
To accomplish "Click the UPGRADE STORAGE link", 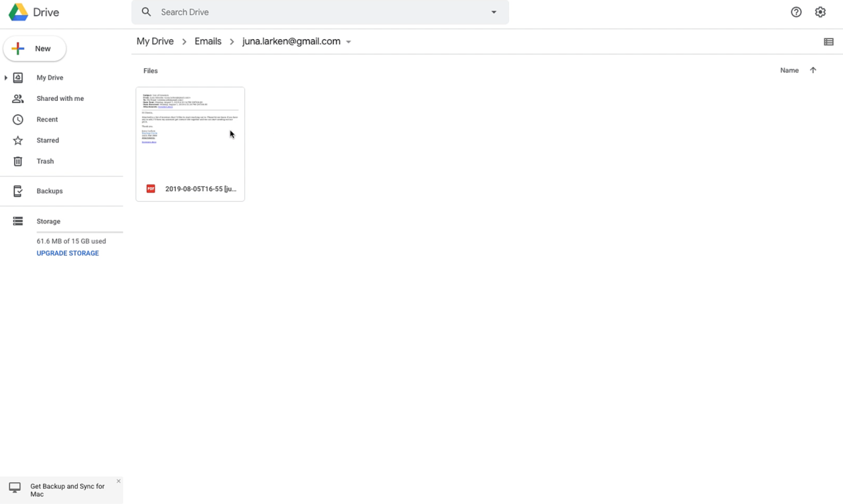I will point(67,253).
